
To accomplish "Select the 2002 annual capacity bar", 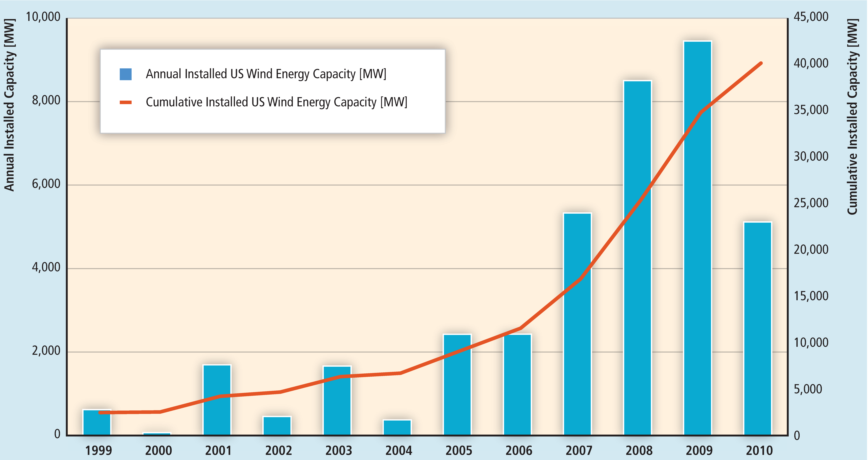I will [x=277, y=426].
